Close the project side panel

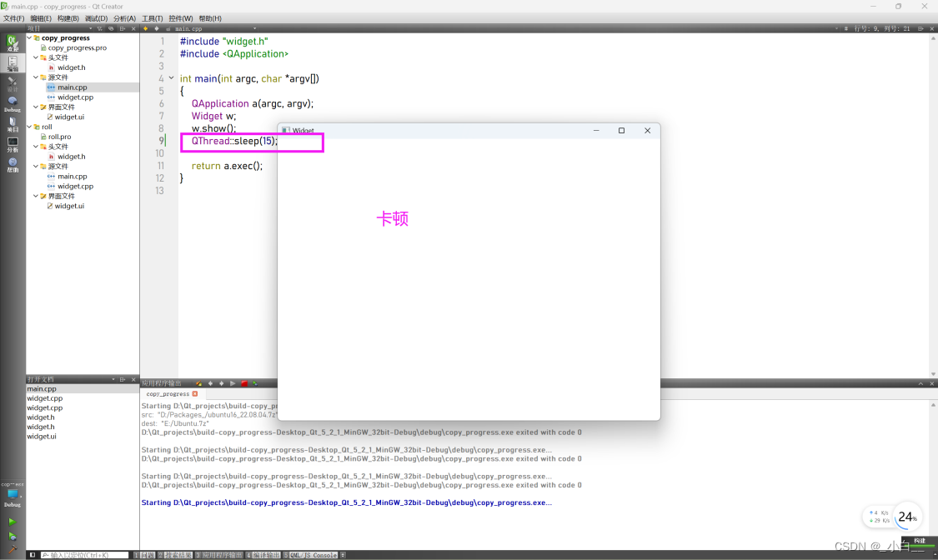tap(133, 28)
